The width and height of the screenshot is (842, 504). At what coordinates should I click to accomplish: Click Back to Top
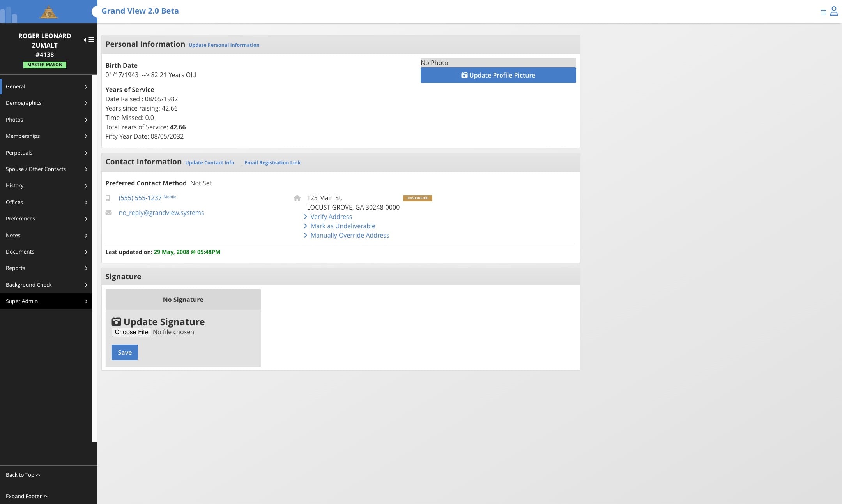23,475
